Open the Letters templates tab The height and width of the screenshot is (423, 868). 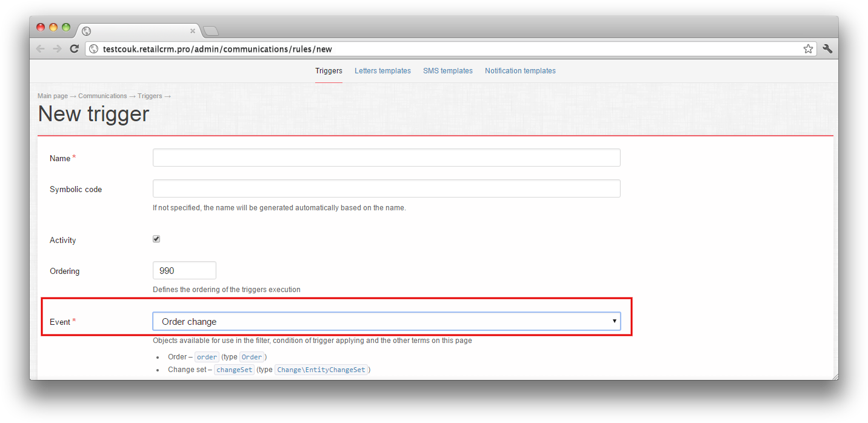(382, 71)
